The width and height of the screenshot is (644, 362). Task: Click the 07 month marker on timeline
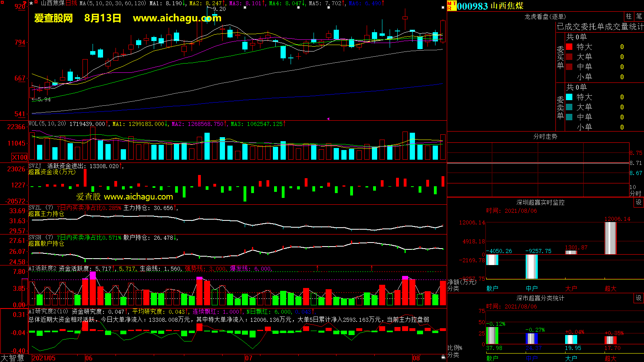point(249,358)
